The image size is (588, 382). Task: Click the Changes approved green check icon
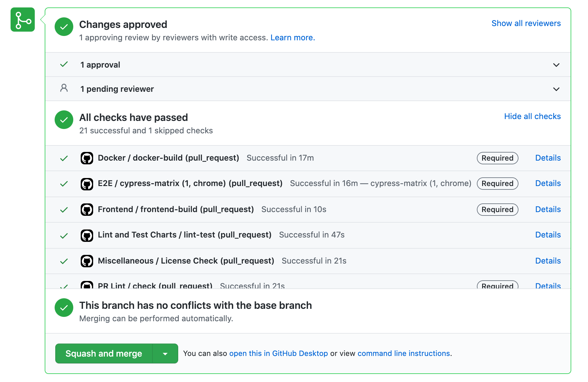pos(64,27)
